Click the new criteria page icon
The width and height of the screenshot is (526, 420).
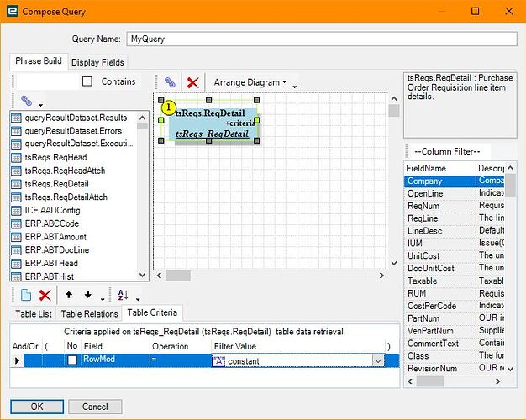[26, 295]
